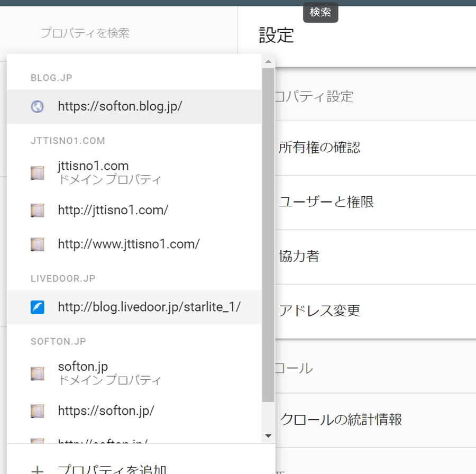This screenshot has width=476, height=474.
Task: Click the favicon next to jttisno1.com domain property
Action: click(38, 173)
